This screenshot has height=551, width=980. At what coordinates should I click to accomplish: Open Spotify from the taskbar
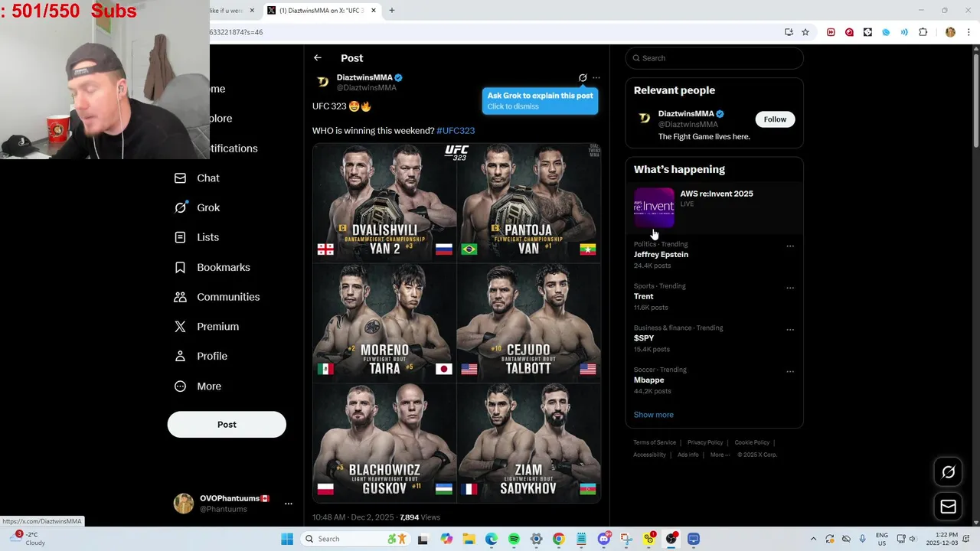coord(514,540)
